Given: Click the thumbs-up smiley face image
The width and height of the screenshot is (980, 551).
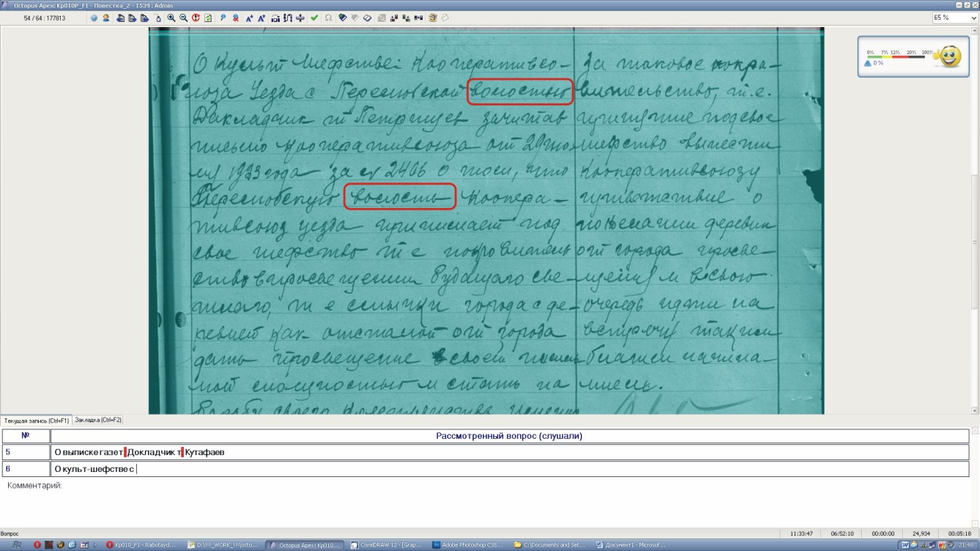Looking at the screenshot, I should (x=950, y=56).
